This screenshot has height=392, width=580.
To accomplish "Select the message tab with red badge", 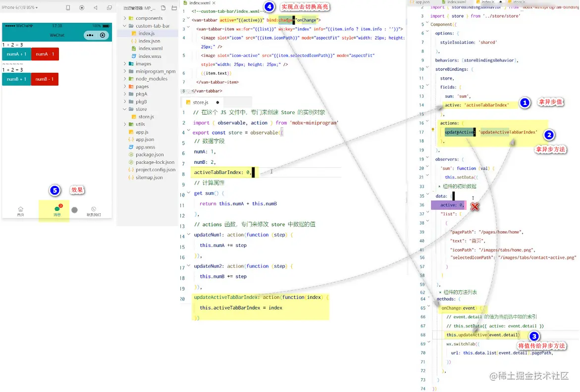I will (57, 210).
